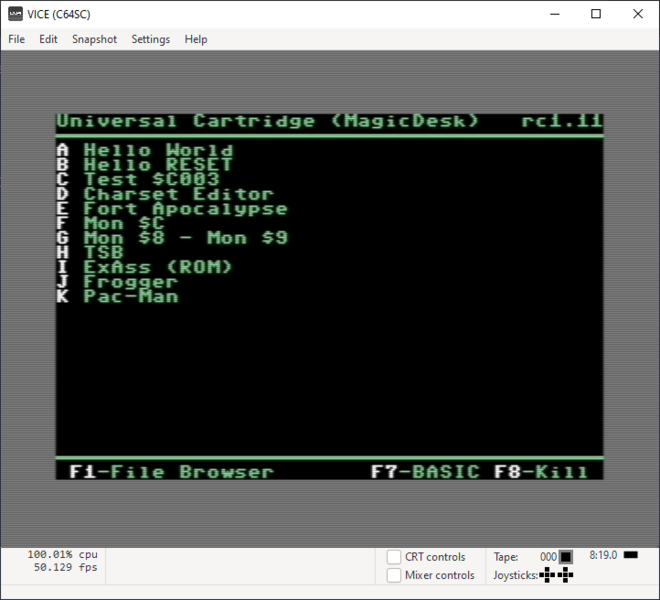Enable the Mixer controls checkbox

pyautogui.click(x=394, y=575)
